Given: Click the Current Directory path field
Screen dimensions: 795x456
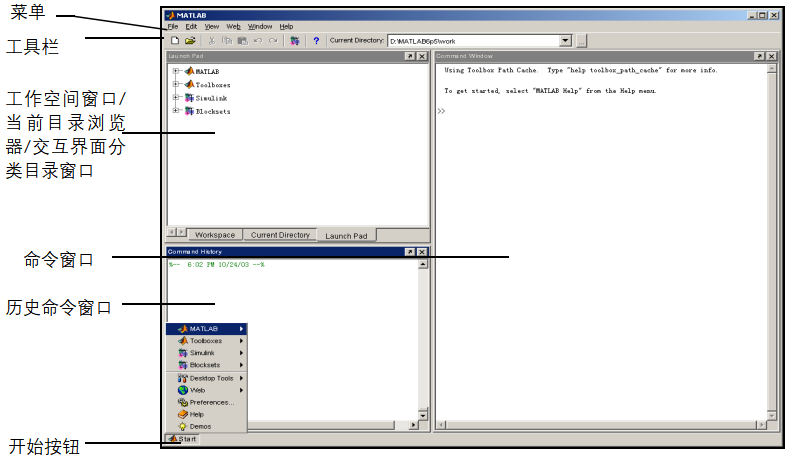Looking at the screenshot, I should [x=474, y=41].
